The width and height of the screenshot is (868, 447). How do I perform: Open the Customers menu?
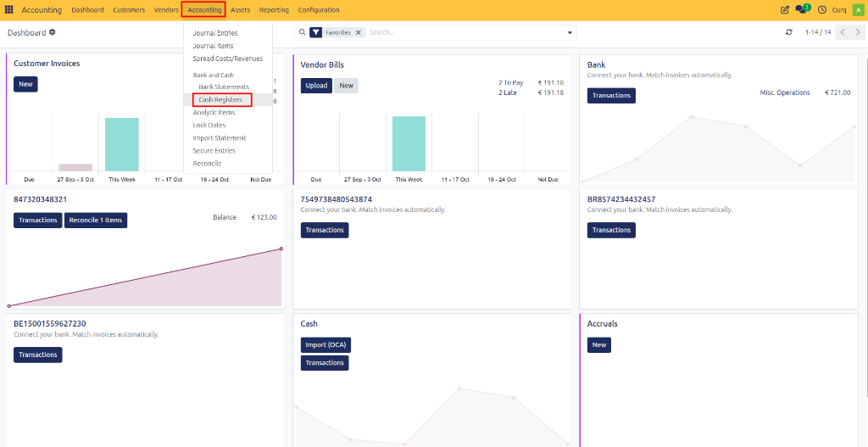(x=129, y=10)
